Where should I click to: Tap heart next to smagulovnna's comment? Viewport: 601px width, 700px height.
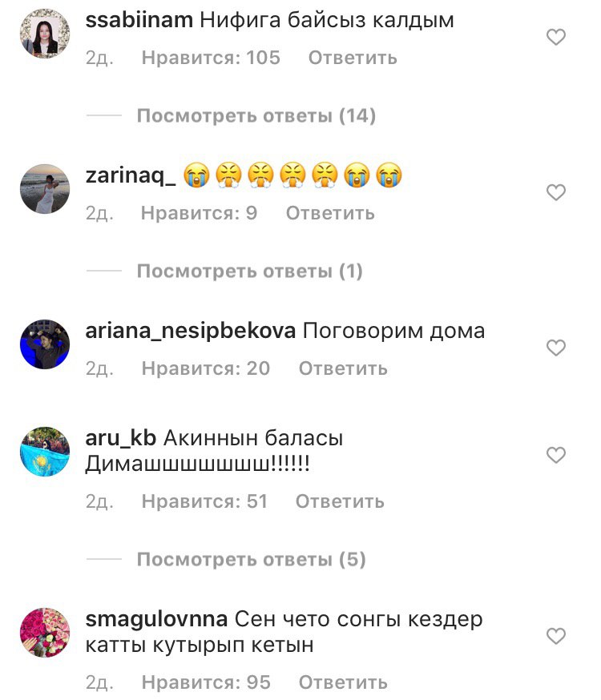click(x=556, y=636)
